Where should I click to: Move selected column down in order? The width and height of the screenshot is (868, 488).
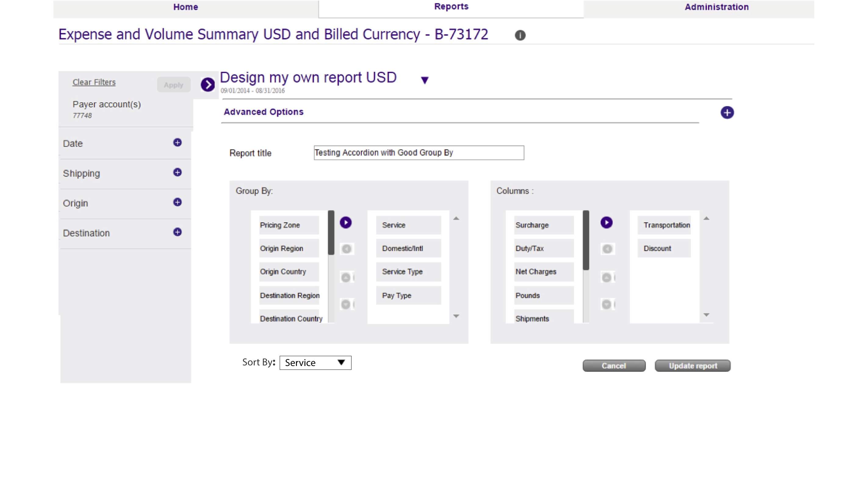607,304
